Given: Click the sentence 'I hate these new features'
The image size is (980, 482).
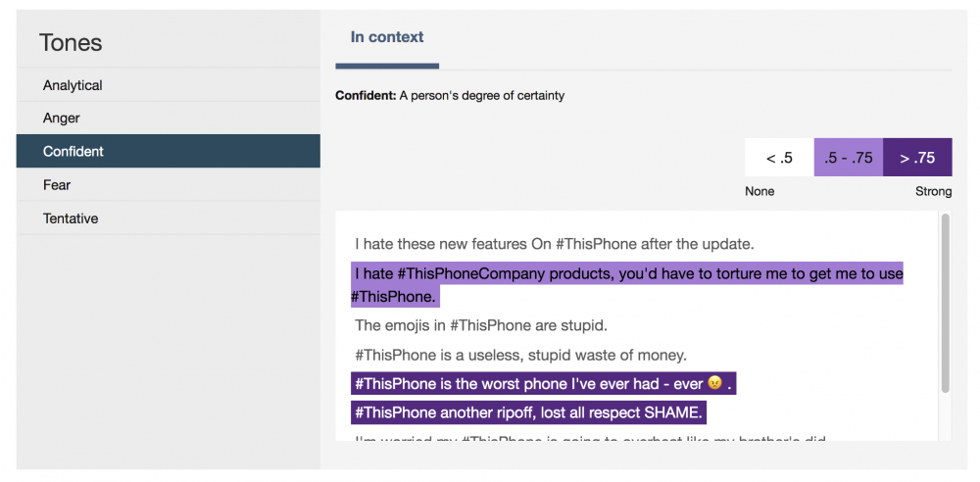Looking at the screenshot, I should pyautogui.click(x=555, y=244).
